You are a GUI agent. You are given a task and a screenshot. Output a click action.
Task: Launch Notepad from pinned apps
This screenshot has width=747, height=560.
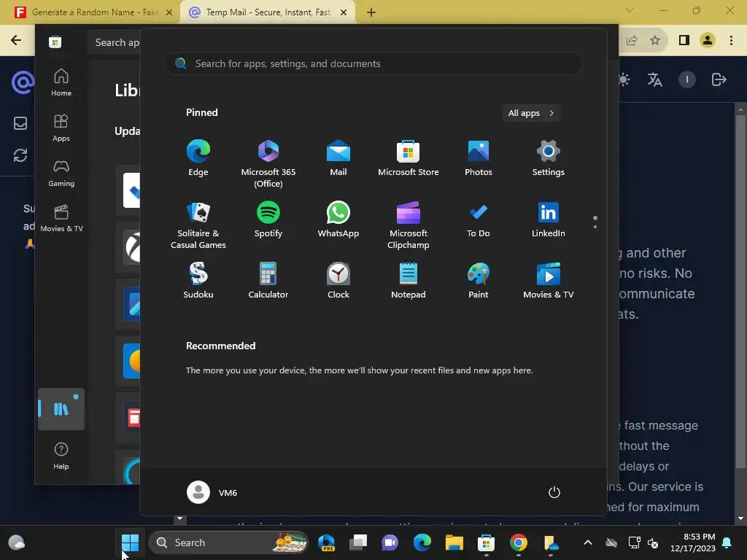pos(409,281)
